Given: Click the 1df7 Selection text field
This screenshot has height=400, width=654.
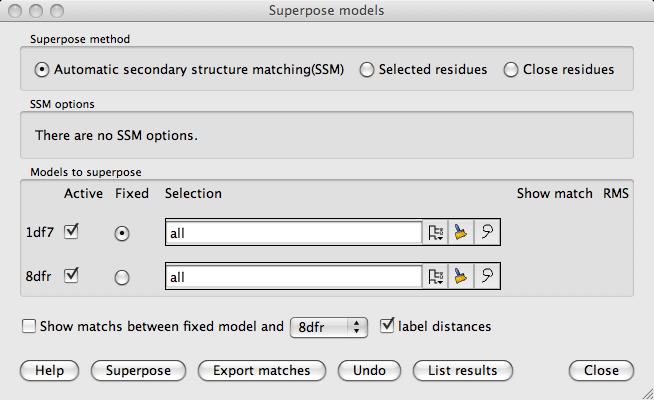Looking at the screenshot, I should pyautogui.click(x=292, y=233).
